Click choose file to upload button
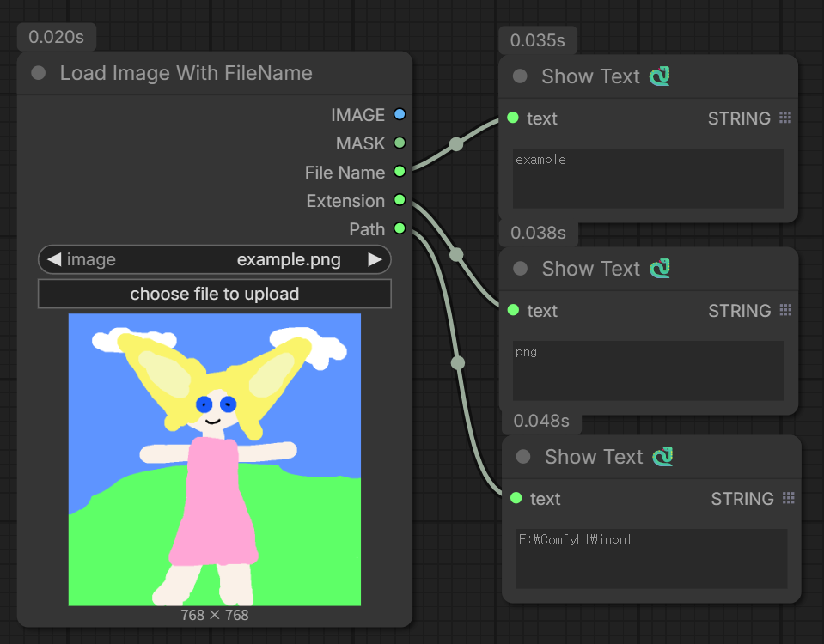824x644 pixels. pyautogui.click(x=215, y=294)
